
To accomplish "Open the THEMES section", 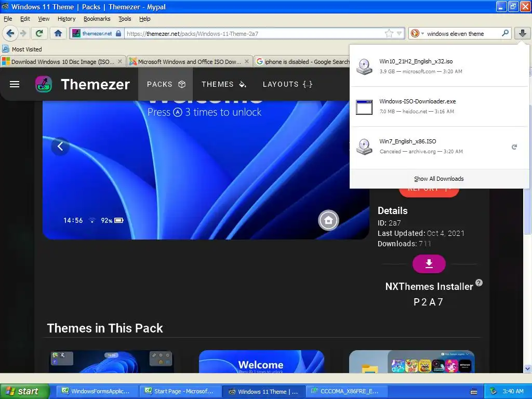I will pos(223,84).
